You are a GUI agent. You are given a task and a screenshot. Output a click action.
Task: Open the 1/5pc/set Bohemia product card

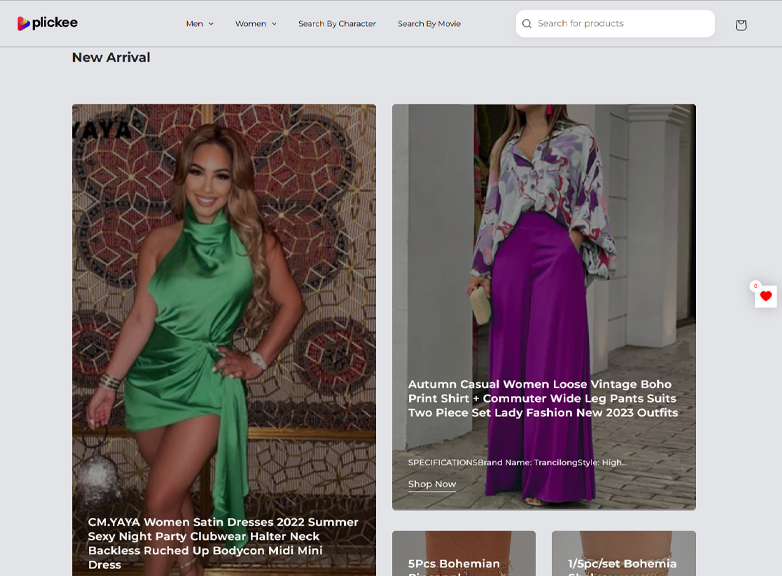[x=623, y=555]
